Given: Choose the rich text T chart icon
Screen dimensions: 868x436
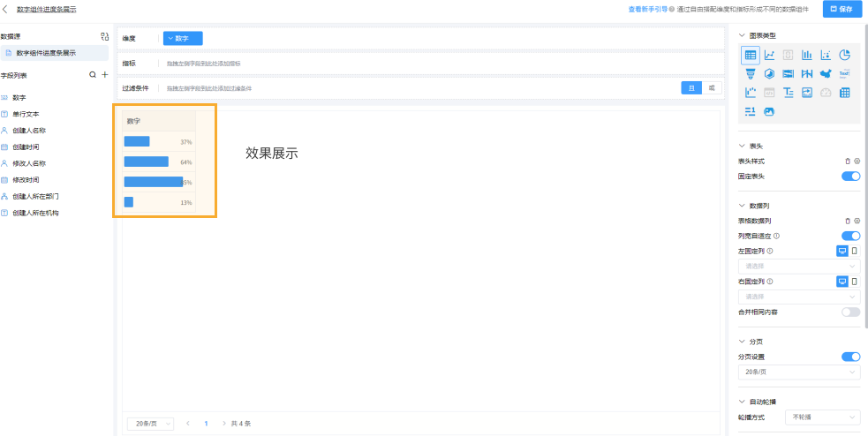Looking at the screenshot, I should (789, 93).
